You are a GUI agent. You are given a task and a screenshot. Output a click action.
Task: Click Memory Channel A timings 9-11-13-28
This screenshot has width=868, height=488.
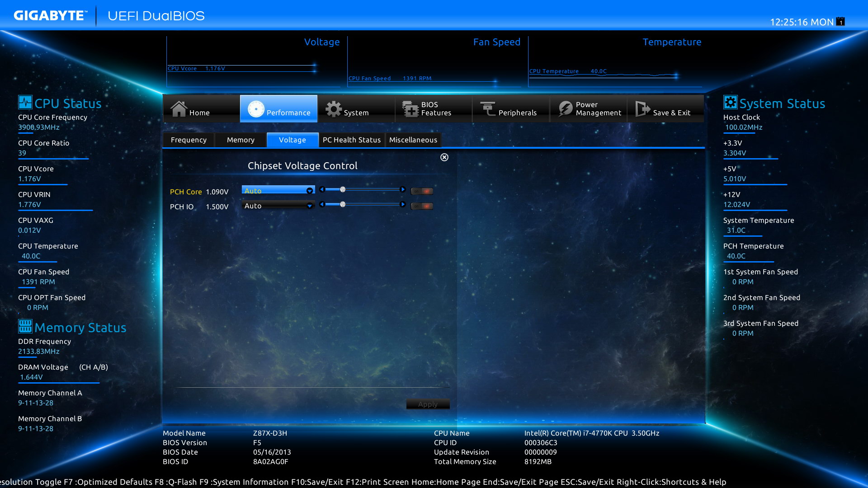tap(36, 403)
